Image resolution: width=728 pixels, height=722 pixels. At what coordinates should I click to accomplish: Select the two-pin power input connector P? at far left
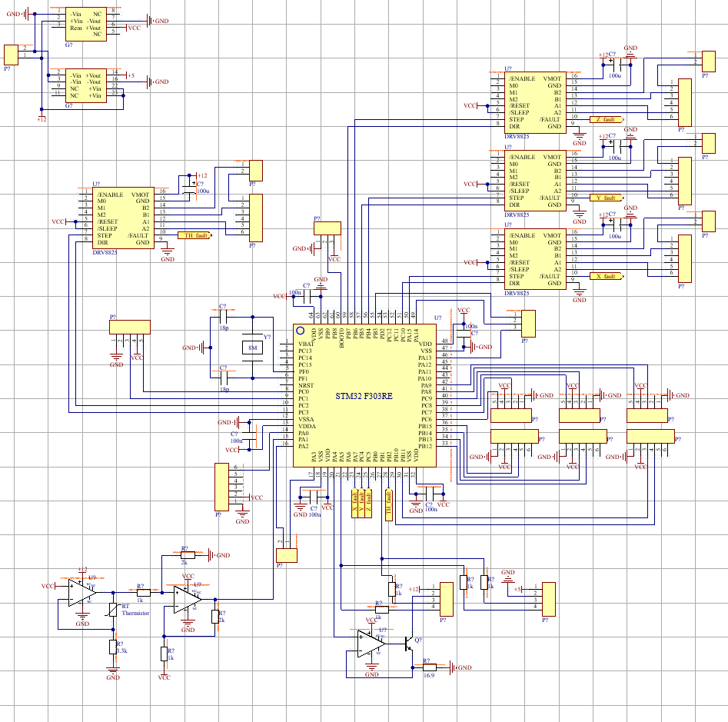click(x=11, y=55)
